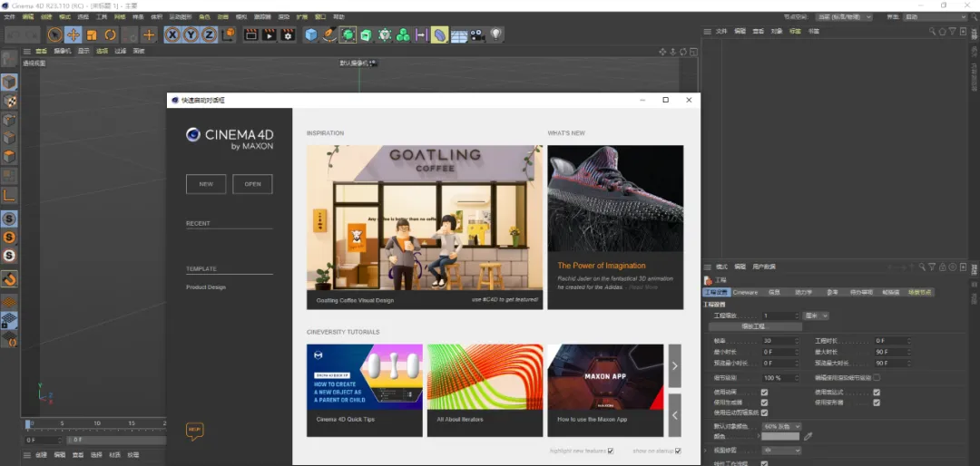The image size is (980, 466).
Task: Toggle 使用变形器 checkbox
Action: point(877,403)
